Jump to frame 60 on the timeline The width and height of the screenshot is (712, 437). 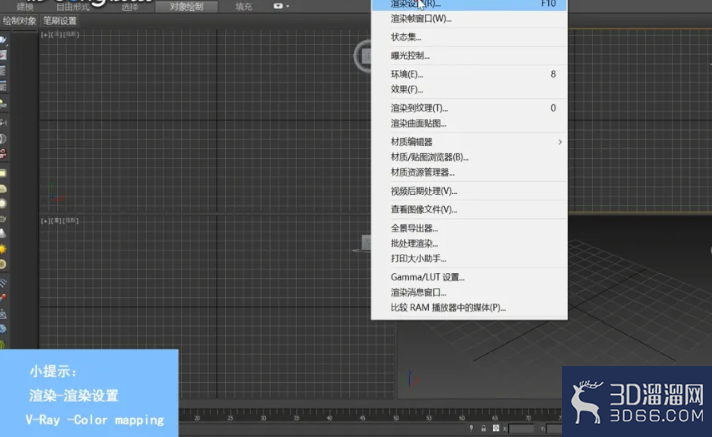[462, 417]
